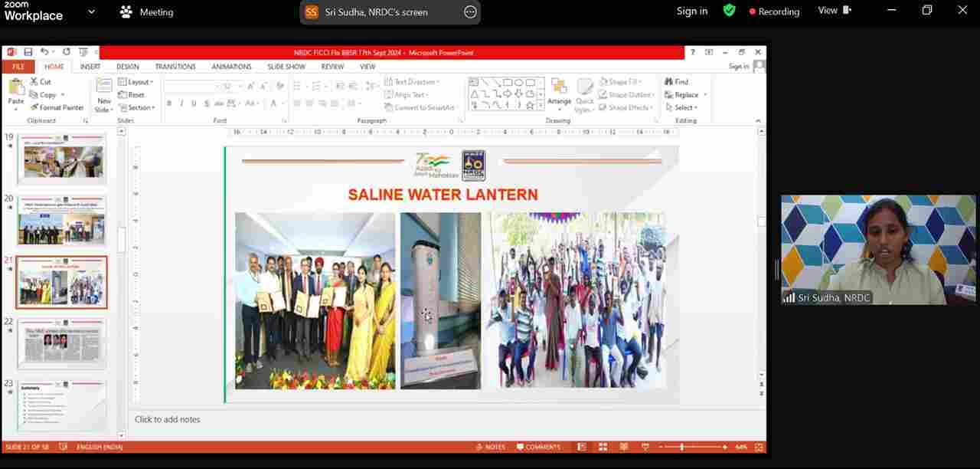Select the Format Painter tool
Image resolution: width=980 pixels, height=469 pixels.
pyautogui.click(x=57, y=107)
